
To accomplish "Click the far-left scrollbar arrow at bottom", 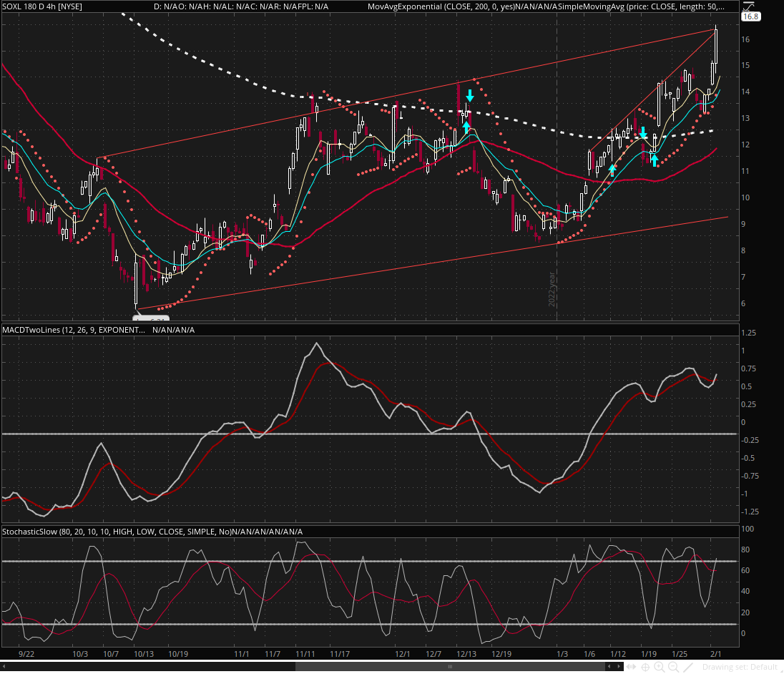I will tap(3, 667).
